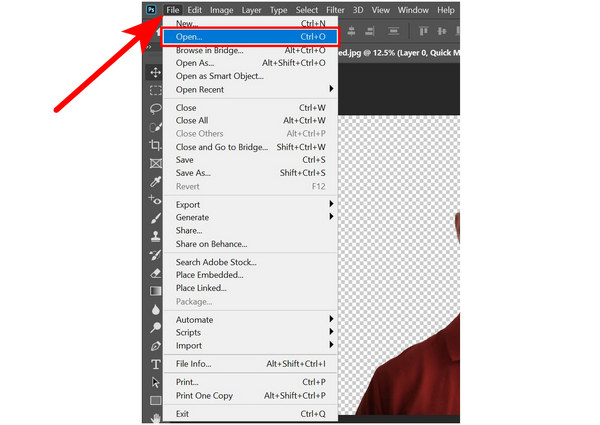Choose File Info... menu entry
Image resolution: width=600 pixels, height=425 pixels.
pyautogui.click(x=251, y=364)
